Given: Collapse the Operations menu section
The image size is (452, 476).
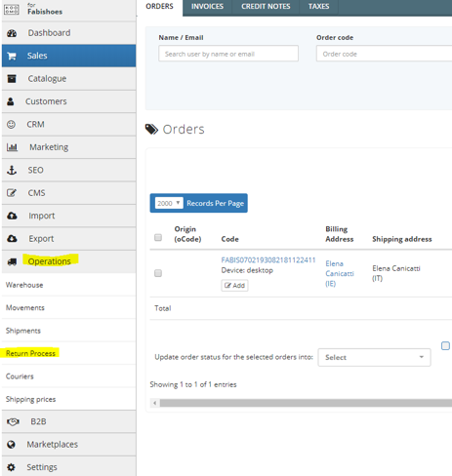Looking at the screenshot, I should click(68, 261).
